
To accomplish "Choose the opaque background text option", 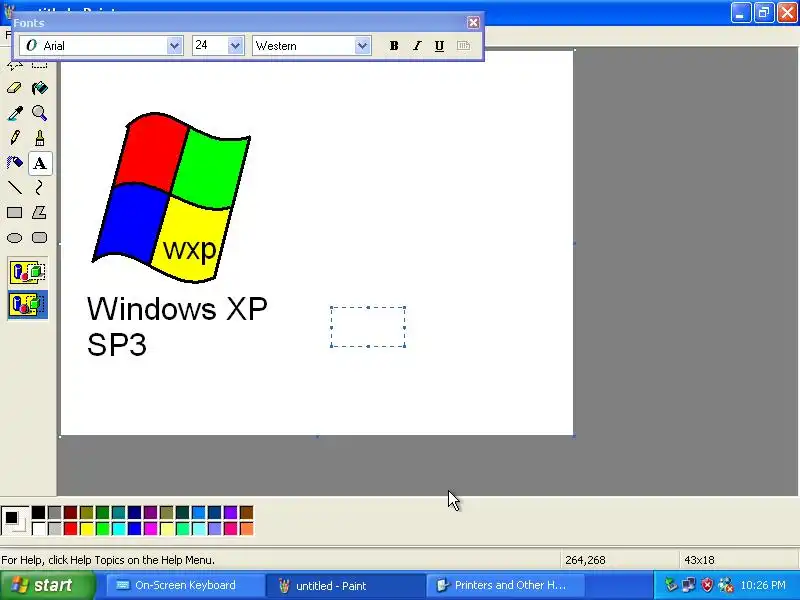I will (x=28, y=272).
